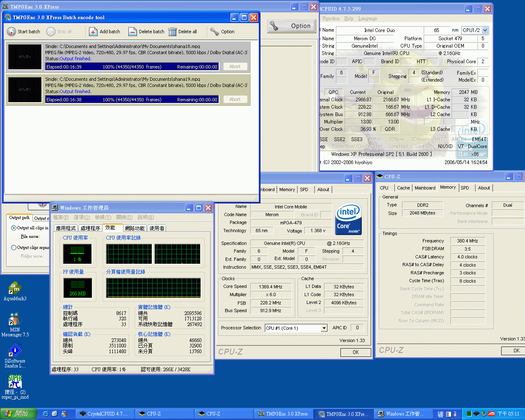Click the Level 2 cache value 4096 KBytes

344,303
